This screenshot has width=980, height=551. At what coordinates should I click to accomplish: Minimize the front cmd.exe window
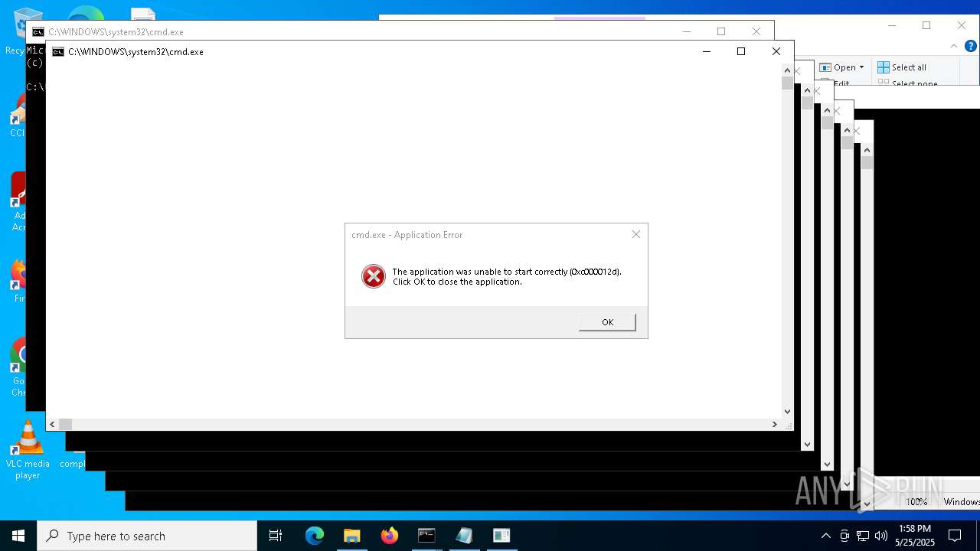coord(706,51)
